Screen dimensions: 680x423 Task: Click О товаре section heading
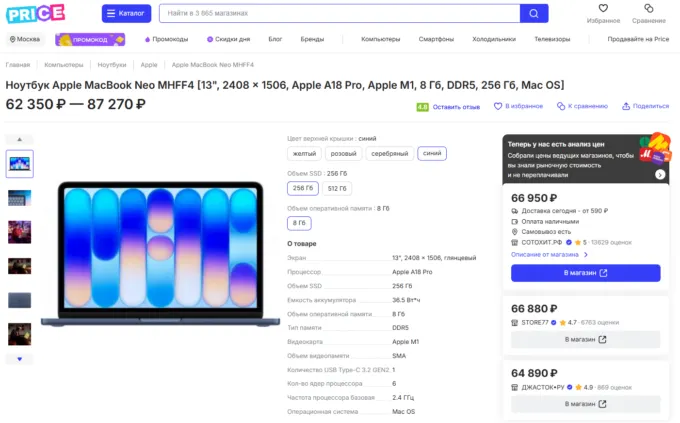click(x=302, y=244)
